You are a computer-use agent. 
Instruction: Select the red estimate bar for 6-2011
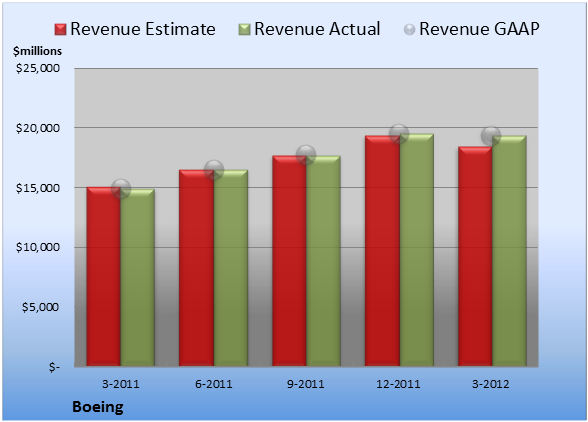click(x=196, y=268)
